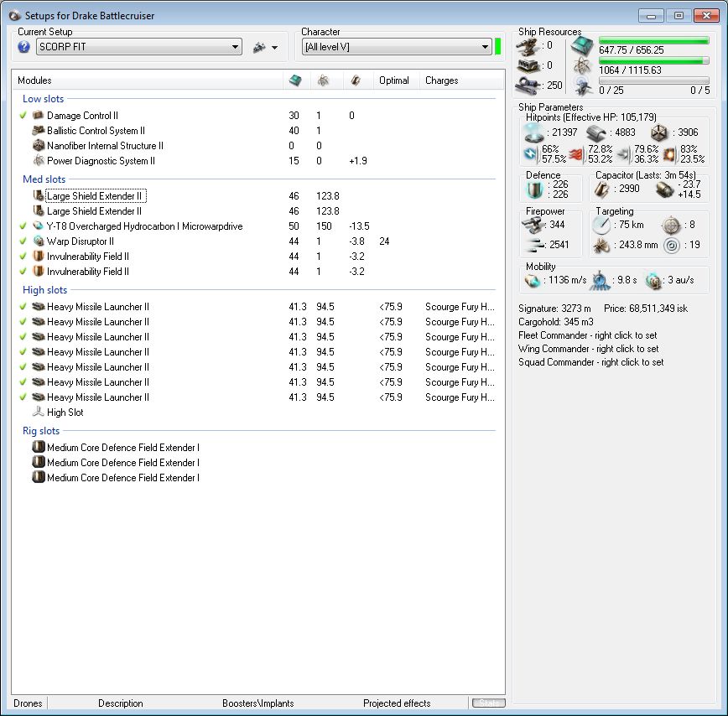Click the CPU resource icon
This screenshot has width=728, height=716.
click(582, 46)
